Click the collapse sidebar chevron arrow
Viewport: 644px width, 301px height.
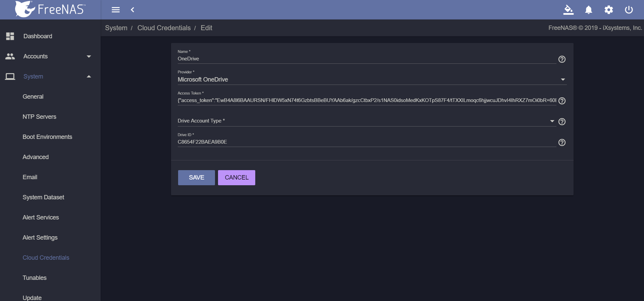click(x=132, y=10)
